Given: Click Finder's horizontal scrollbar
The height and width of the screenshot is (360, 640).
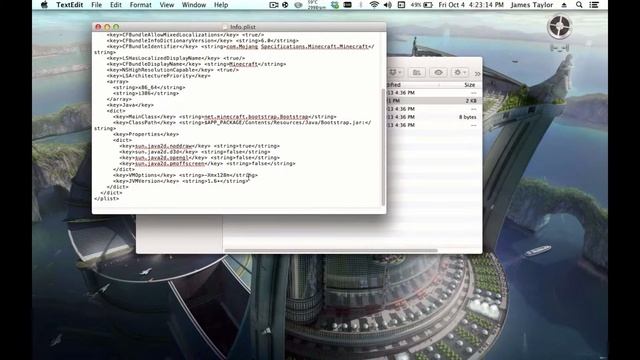Looking at the screenshot, I should point(331,250).
